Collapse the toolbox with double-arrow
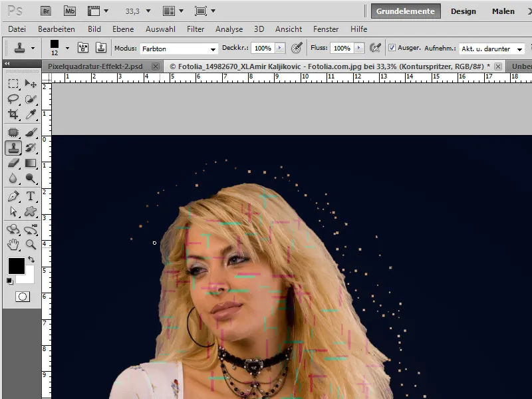The image size is (532, 399). (x=7, y=63)
